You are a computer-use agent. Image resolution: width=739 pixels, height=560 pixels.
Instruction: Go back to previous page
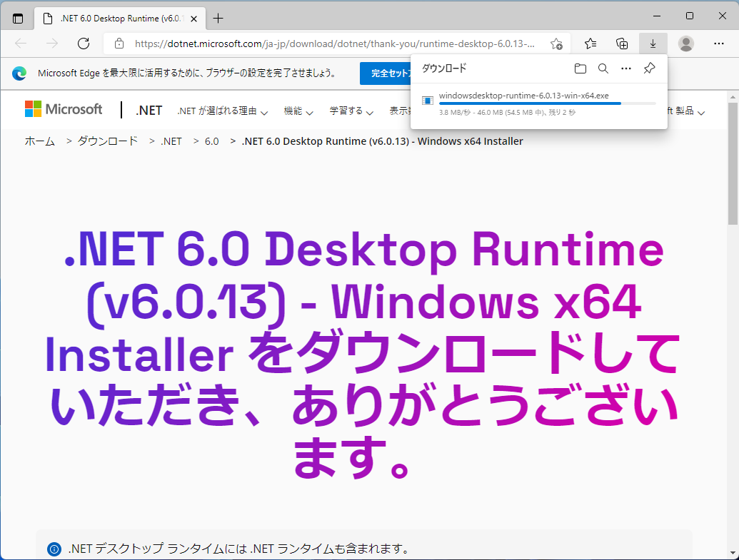click(x=21, y=44)
